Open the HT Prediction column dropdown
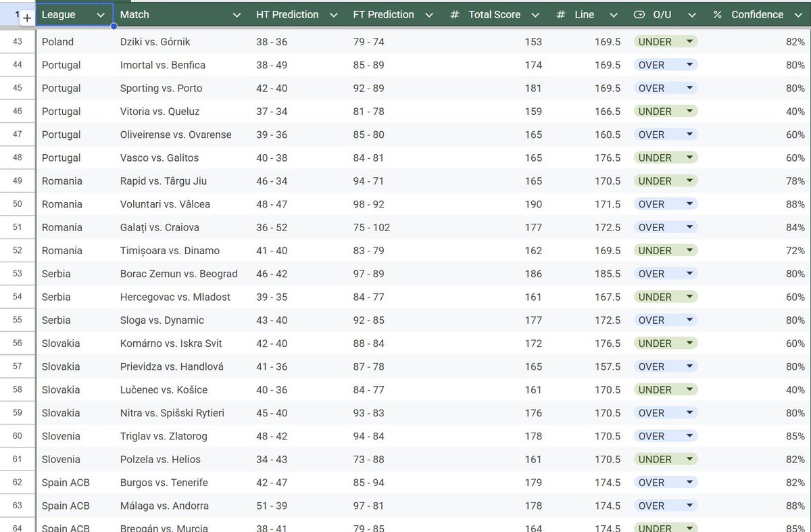Screen dimensions: 811x532 pos(333,15)
